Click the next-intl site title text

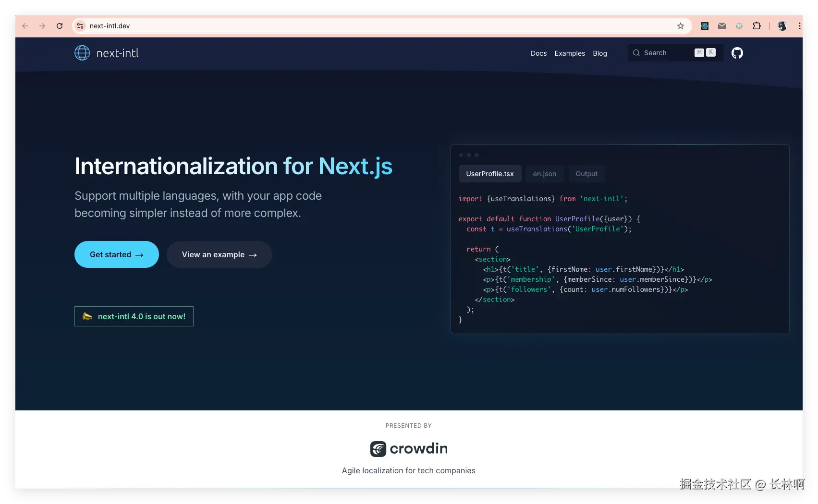pyautogui.click(x=118, y=53)
